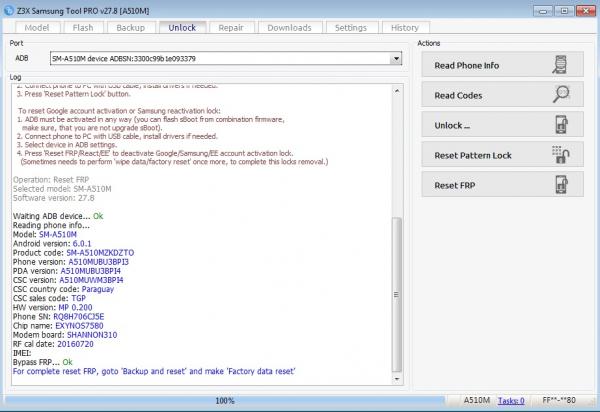Click the Waiting ADB device... Ok line

[58, 216]
